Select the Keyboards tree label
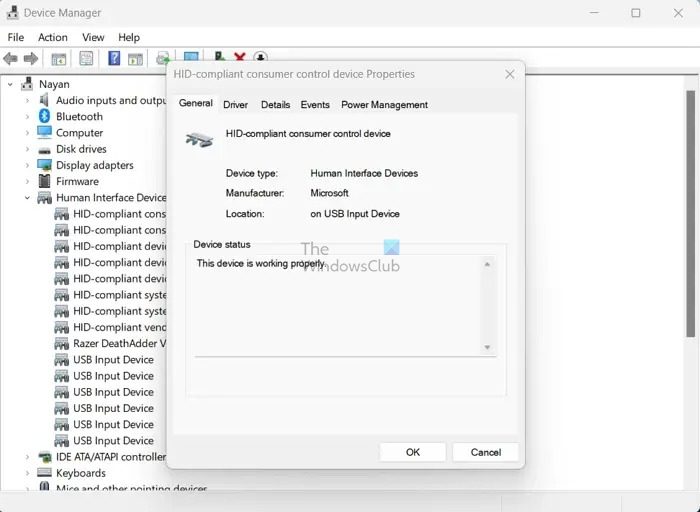The height and width of the screenshot is (512, 700). pos(81,473)
